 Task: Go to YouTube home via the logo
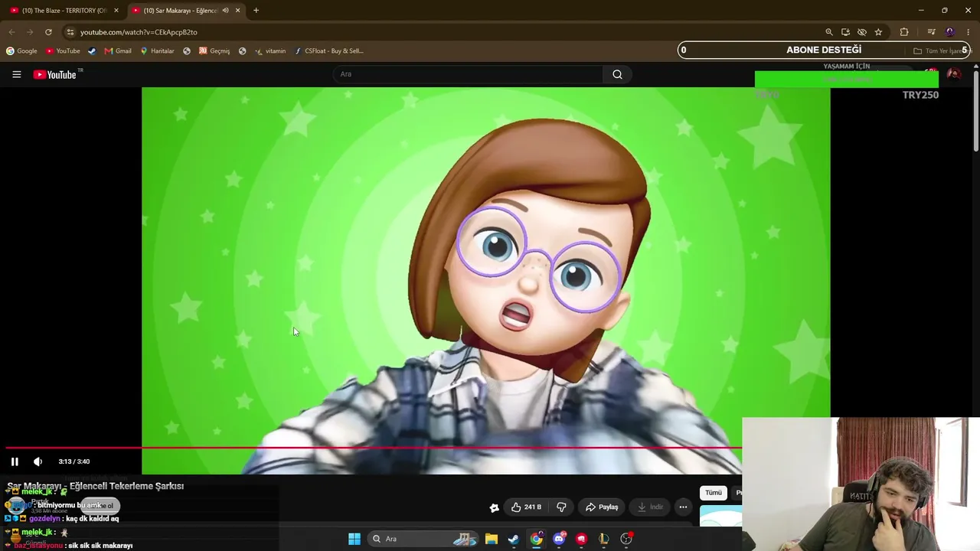click(55, 74)
